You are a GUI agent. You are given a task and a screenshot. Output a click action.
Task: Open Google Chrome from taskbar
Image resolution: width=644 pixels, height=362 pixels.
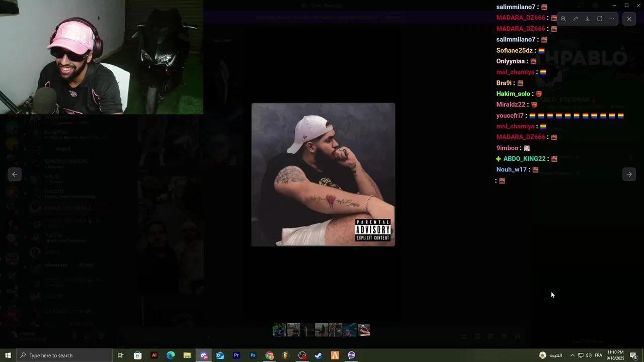[269, 355]
